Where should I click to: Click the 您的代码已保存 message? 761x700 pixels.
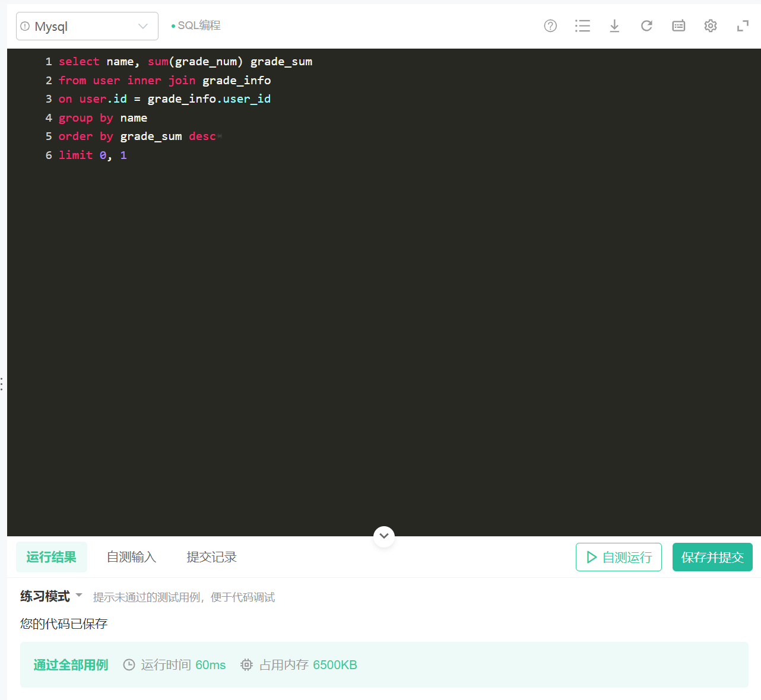(64, 623)
